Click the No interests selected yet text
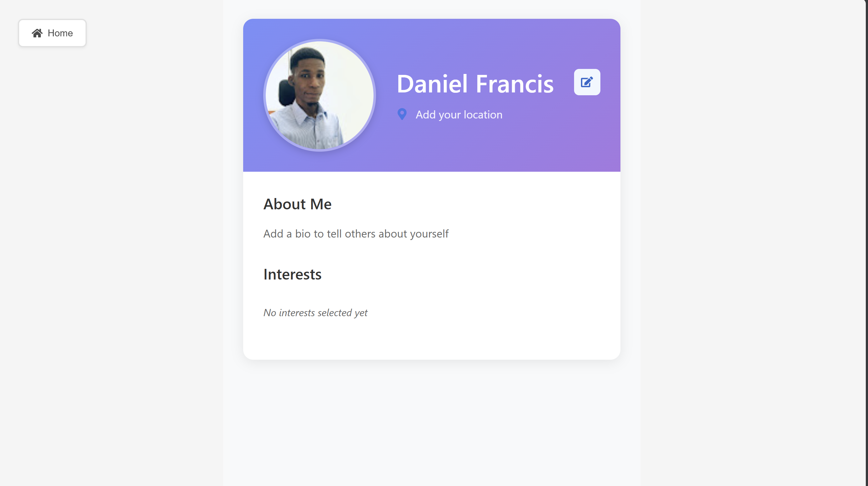Image resolution: width=868 pixels, height=486 pixels. [x=315, y=313]
